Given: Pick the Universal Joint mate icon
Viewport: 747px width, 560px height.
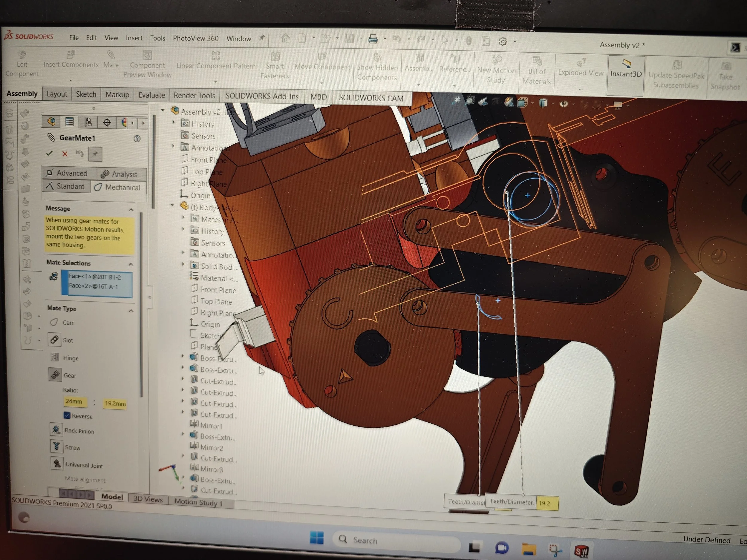Looking at the screenshot, I should pos(57,464).
